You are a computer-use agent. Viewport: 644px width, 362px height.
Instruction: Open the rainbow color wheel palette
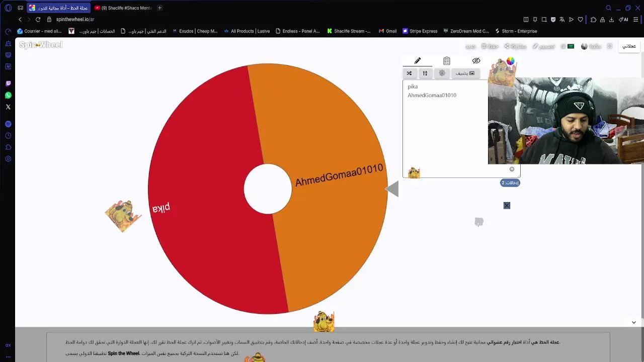coord(511,61)
